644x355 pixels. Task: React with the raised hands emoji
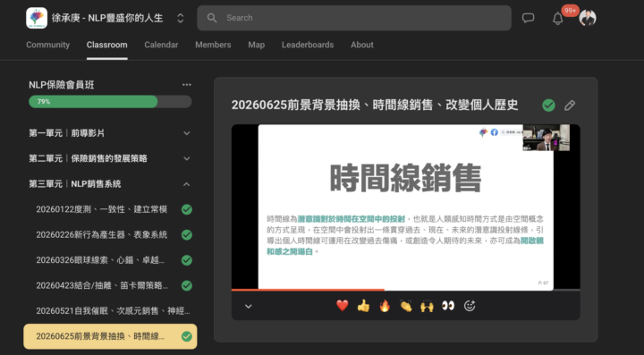(x=428, y=306)
